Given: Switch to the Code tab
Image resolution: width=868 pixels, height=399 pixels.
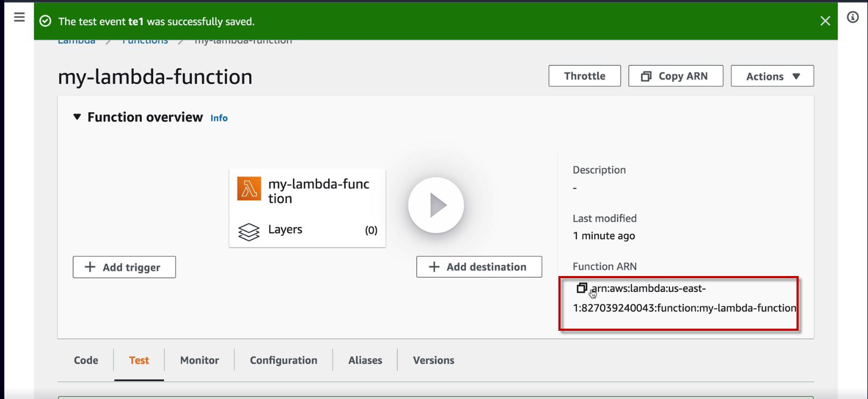Looking at the screenshot, I should (x=86, y=360).
